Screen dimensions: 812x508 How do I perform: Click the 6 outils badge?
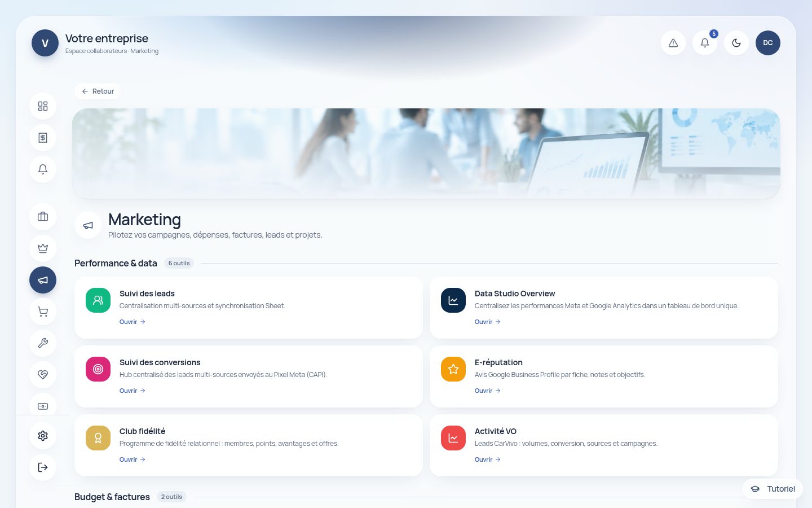(x=179, y=263)
